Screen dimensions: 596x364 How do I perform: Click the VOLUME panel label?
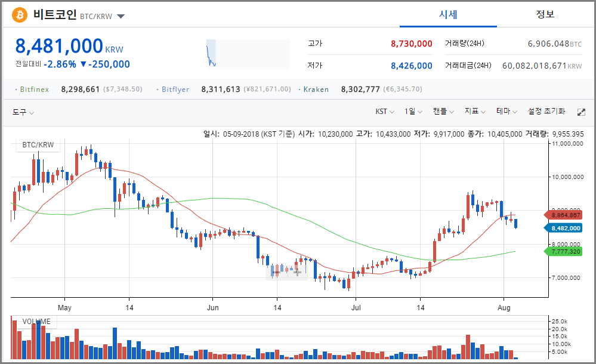(x=36, y=322)
